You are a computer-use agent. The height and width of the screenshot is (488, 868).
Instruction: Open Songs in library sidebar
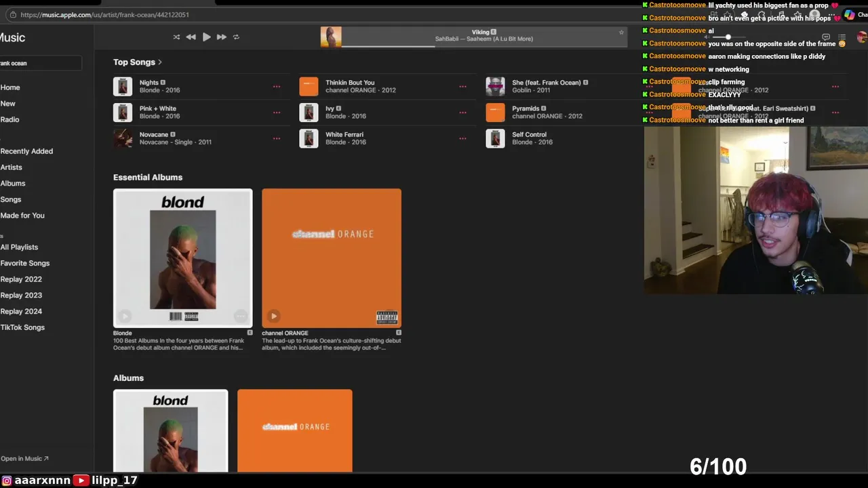[11, 199]
